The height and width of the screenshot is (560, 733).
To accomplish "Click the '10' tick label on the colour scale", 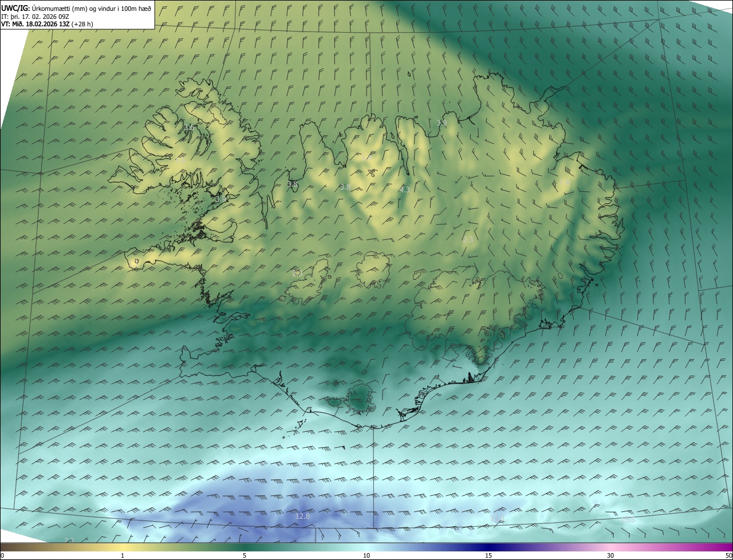I will pos(366,555).
